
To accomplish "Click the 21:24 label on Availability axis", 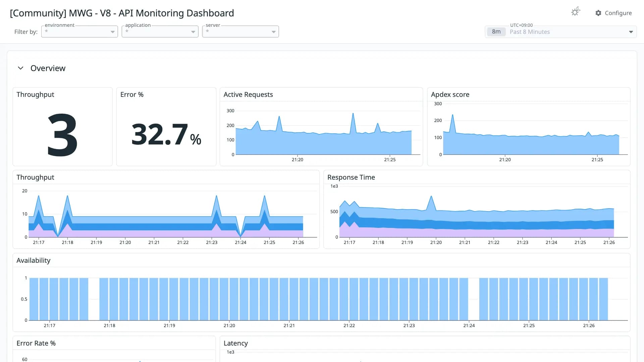I will click(469, 325).
